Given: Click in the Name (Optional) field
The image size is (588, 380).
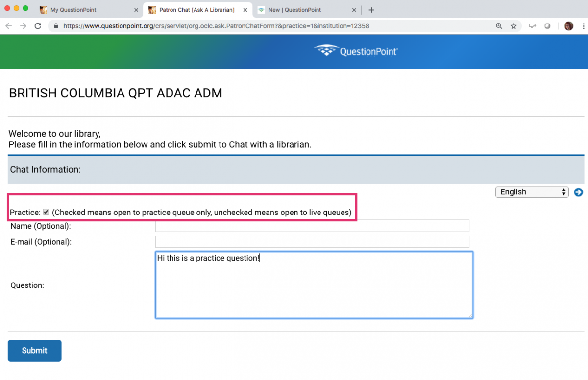Looking at the screenshot, I should [312, 226].
